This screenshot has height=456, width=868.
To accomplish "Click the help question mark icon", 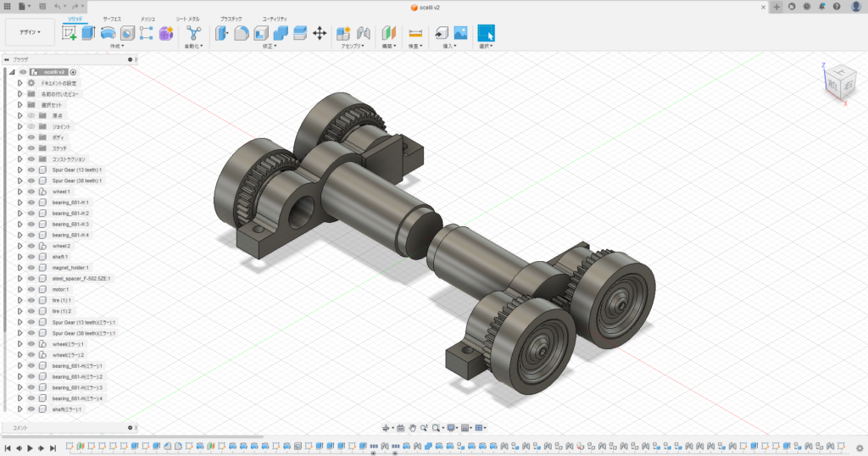I will (x=837, y=7).
